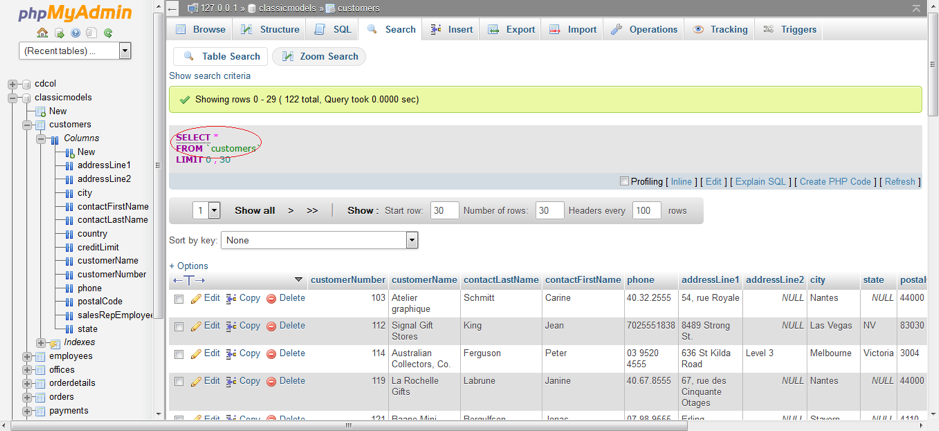Check the row checkbox for customer 119
939x431 pixels.
point(179,382)
